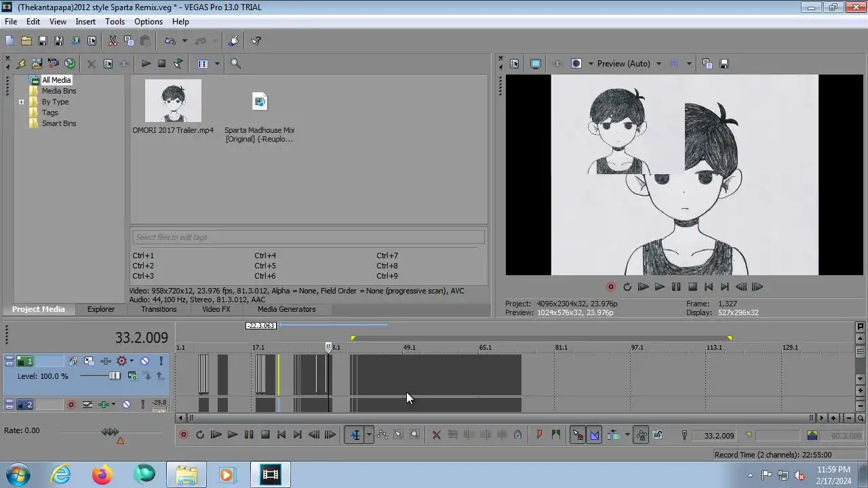Pause playback under the preview window
The width and height of the screenshot is (868, 488).
[676, 287]
